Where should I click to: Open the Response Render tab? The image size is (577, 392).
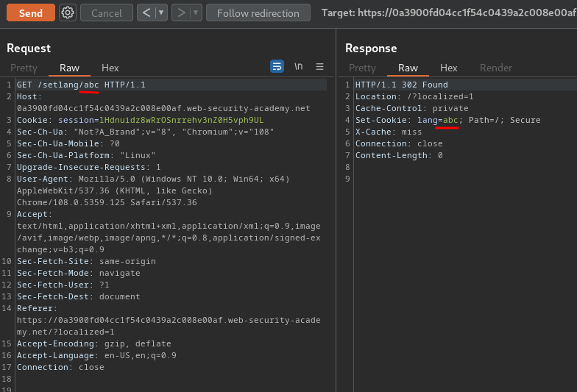pos(496,68)
